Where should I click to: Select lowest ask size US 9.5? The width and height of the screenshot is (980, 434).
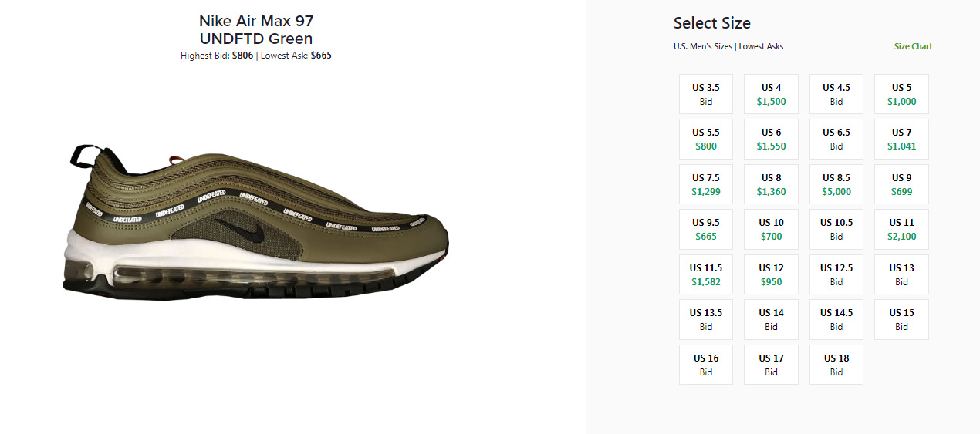[x=706, y=229]
